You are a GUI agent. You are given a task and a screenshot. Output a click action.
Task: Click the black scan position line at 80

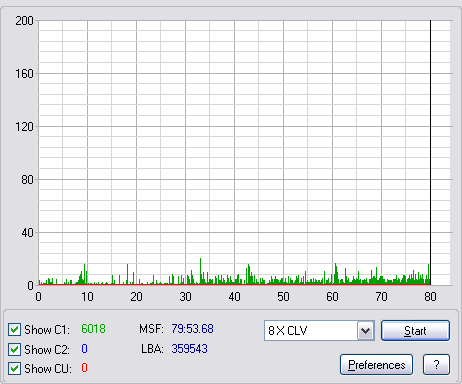pos(430,153)
